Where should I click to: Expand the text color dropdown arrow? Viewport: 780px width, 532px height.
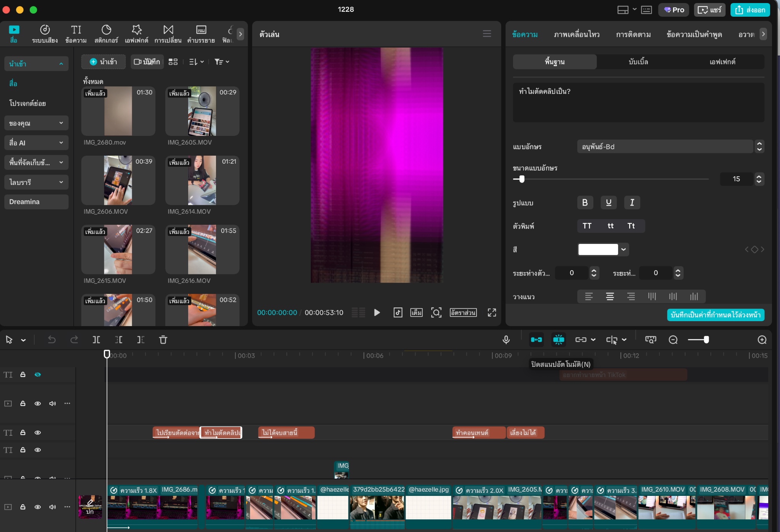click(623, 250)
